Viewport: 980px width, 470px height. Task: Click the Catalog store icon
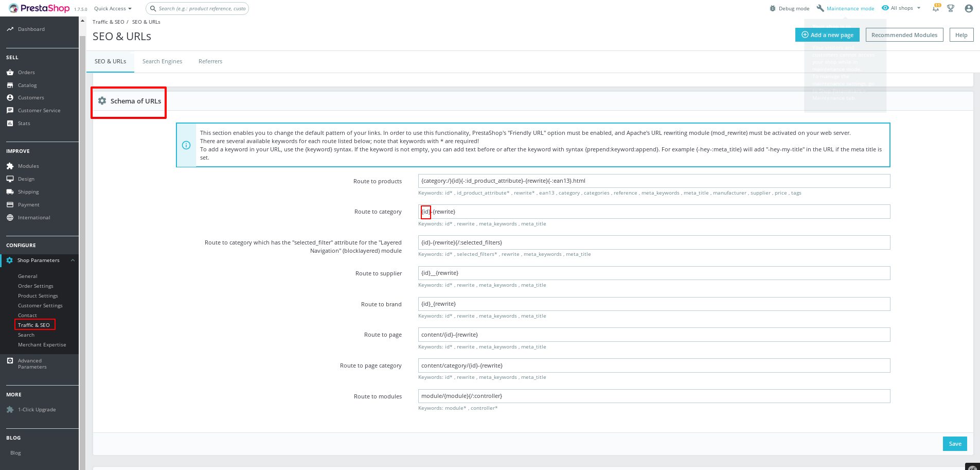(10, 85)
